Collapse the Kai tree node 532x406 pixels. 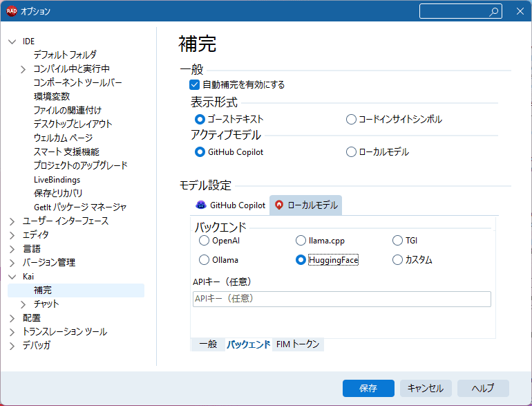click(x=12, y=277)
